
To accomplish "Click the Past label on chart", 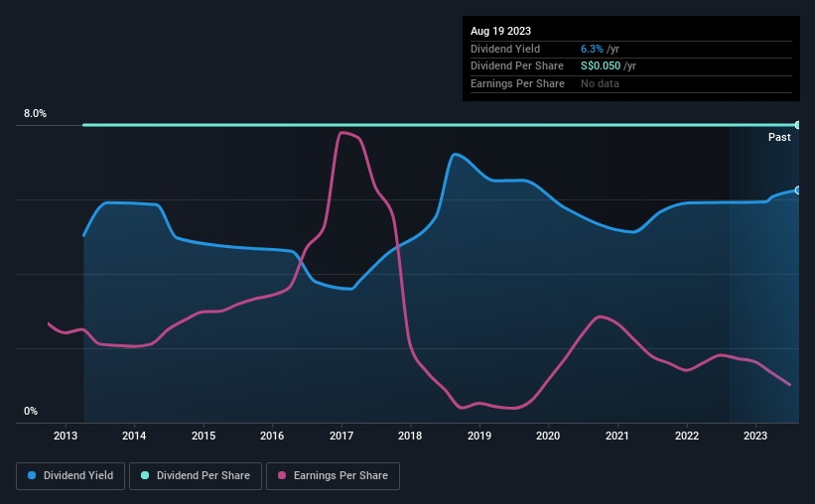I will 779,137.
